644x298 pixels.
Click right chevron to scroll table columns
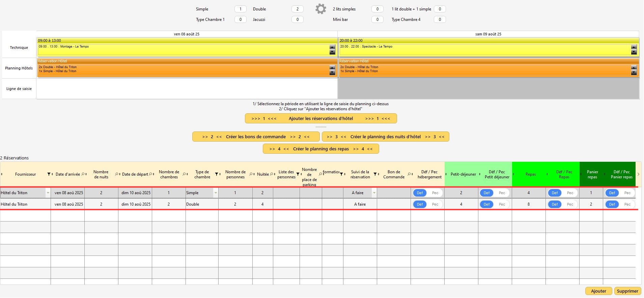(x=638, y=174)
